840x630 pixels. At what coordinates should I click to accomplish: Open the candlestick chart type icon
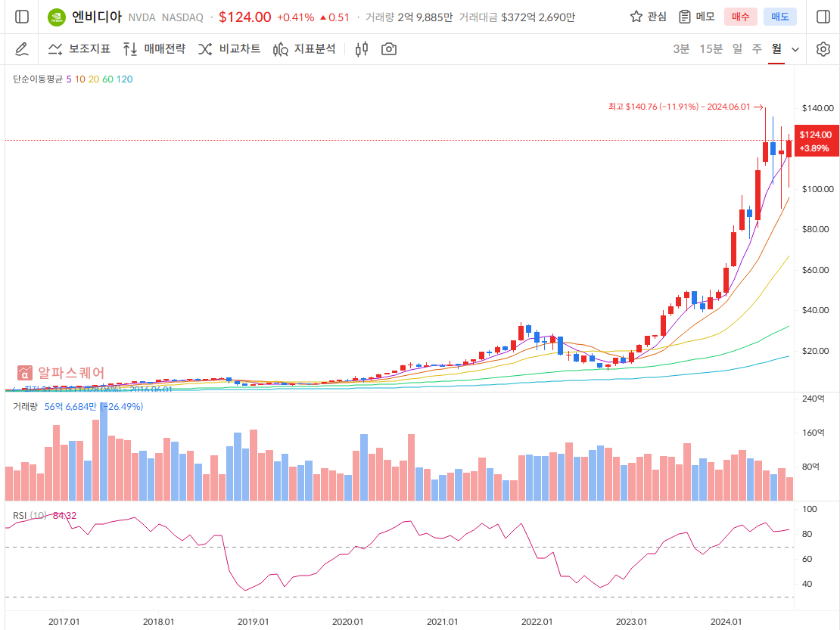point(362,49)
